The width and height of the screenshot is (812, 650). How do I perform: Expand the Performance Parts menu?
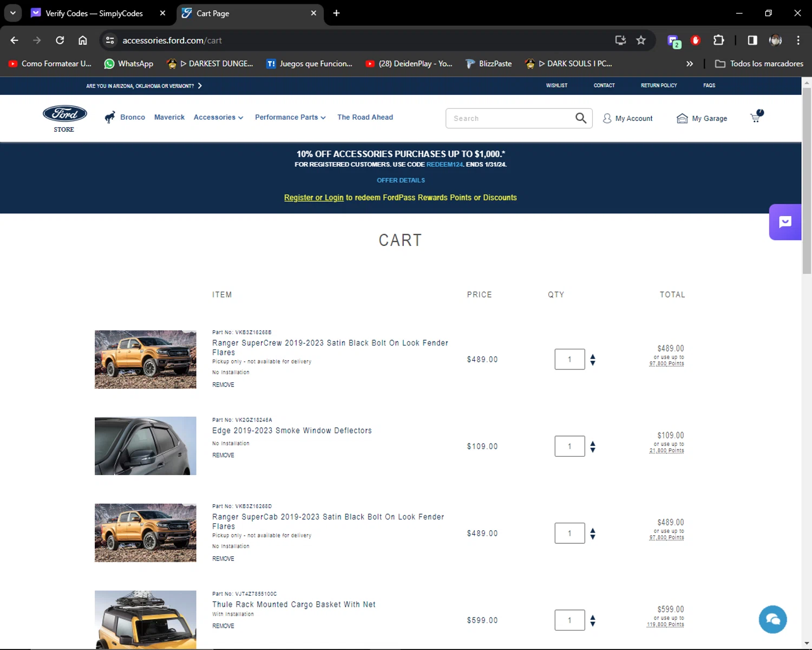point(291,117)
